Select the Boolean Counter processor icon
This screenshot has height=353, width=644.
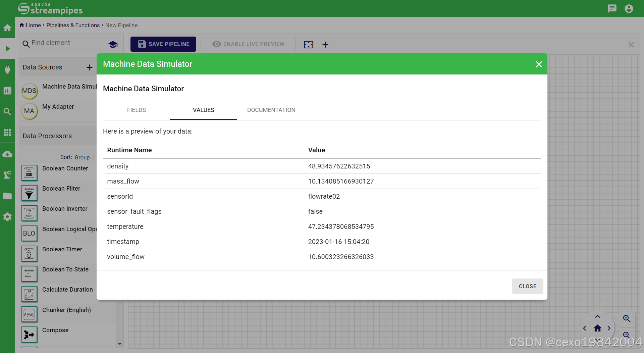coord(30,173)
